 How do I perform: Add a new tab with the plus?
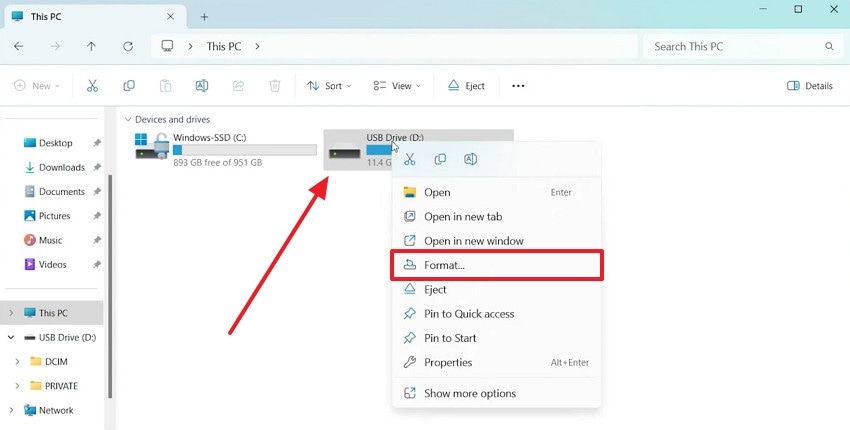204,17
